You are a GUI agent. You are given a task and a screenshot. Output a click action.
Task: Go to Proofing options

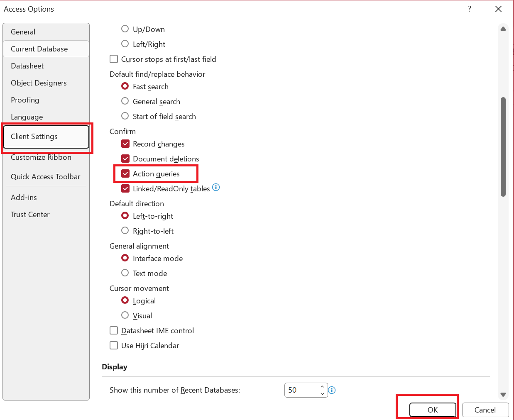[x=46, y=100]
